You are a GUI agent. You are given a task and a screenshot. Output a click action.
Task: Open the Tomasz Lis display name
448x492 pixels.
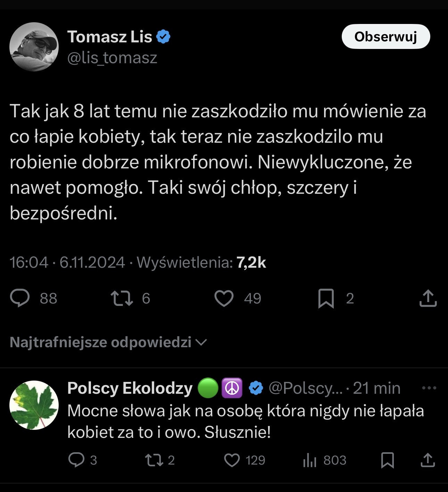coord(110,37)
